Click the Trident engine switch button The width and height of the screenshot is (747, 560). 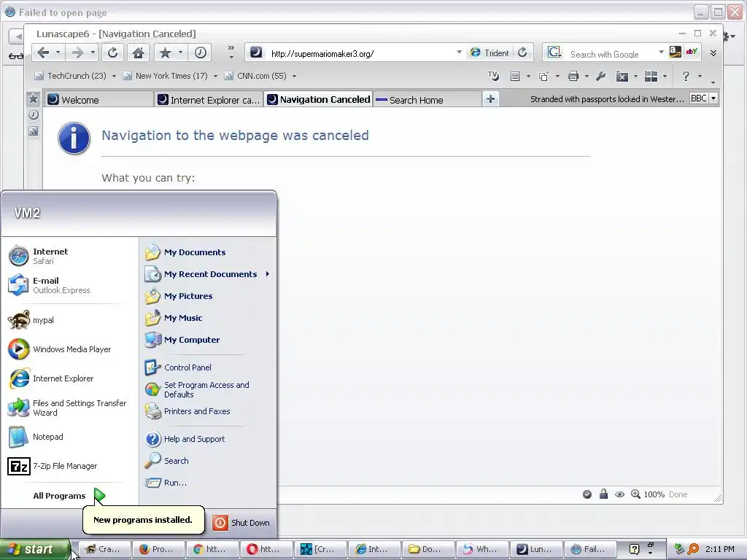(489, 52)
